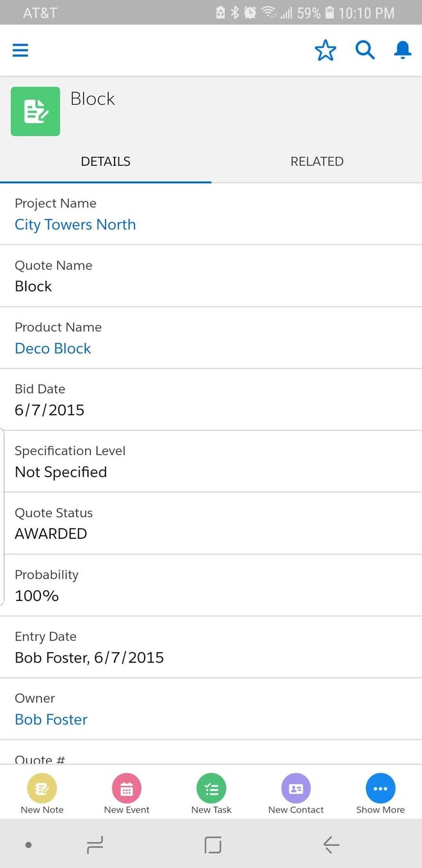This screenshot has width=422, height=868.
Task: Tap the Bid Date value 6/7/2015
Action: pyautogui.click(x=49, y=410)
